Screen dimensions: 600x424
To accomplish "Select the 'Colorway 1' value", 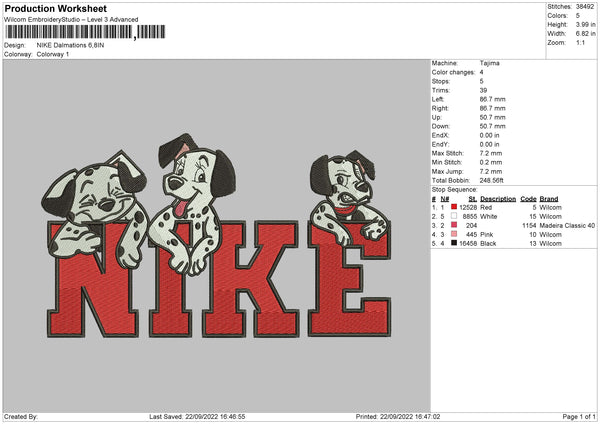I will [x=53, y=54].
